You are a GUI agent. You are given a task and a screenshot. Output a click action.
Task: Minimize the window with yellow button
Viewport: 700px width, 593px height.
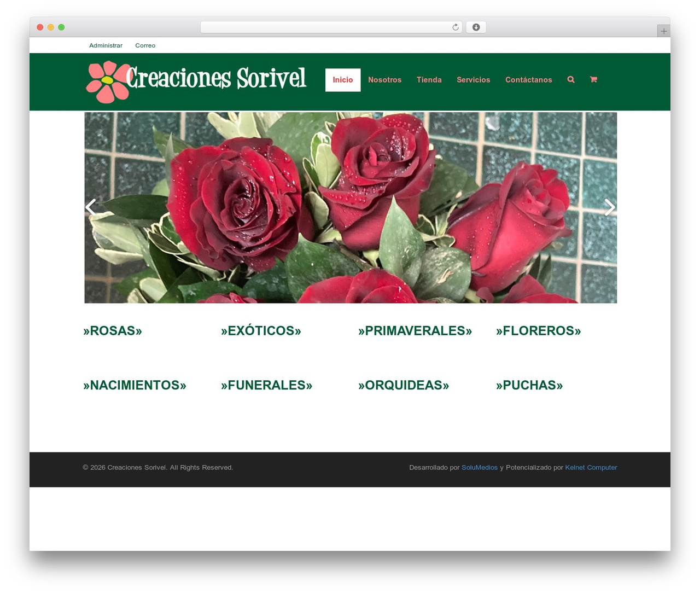(51, 27)
